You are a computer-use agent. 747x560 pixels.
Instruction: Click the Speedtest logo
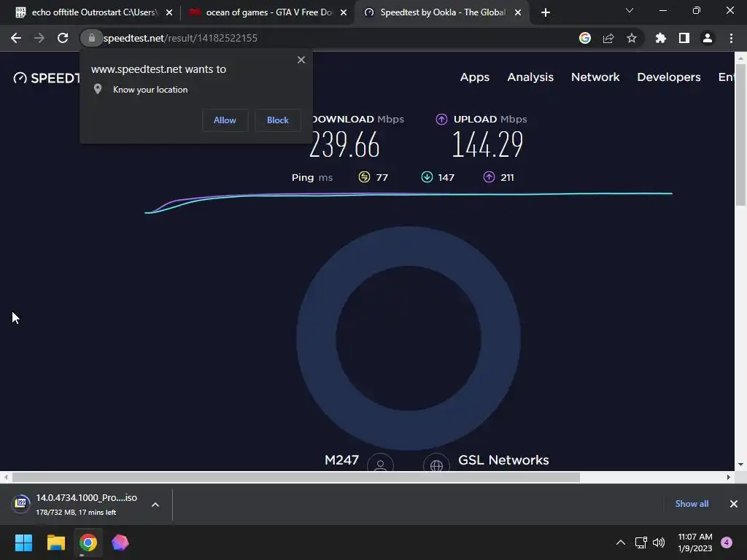pyautogui.click(x=47, y=77)
